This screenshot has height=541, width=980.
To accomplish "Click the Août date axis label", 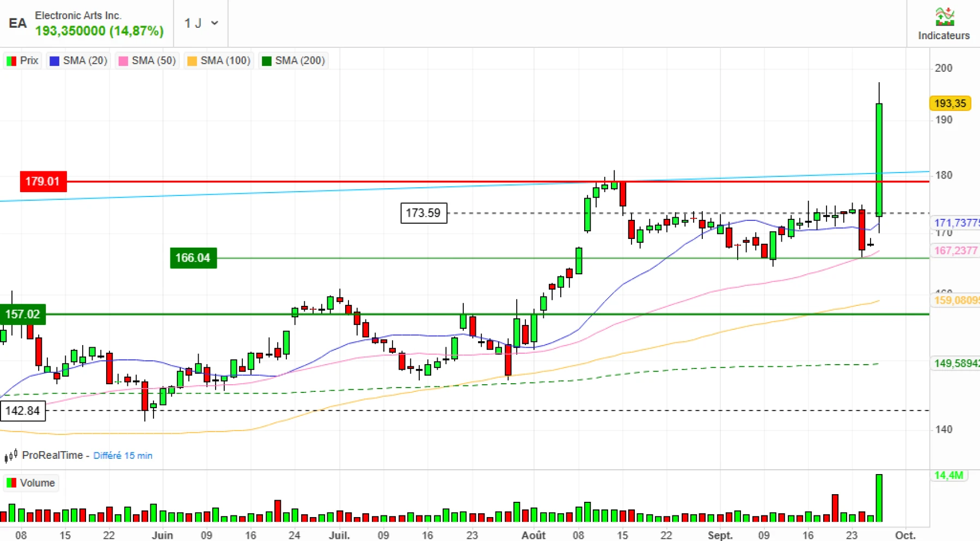I will click(x=534, y=535).
